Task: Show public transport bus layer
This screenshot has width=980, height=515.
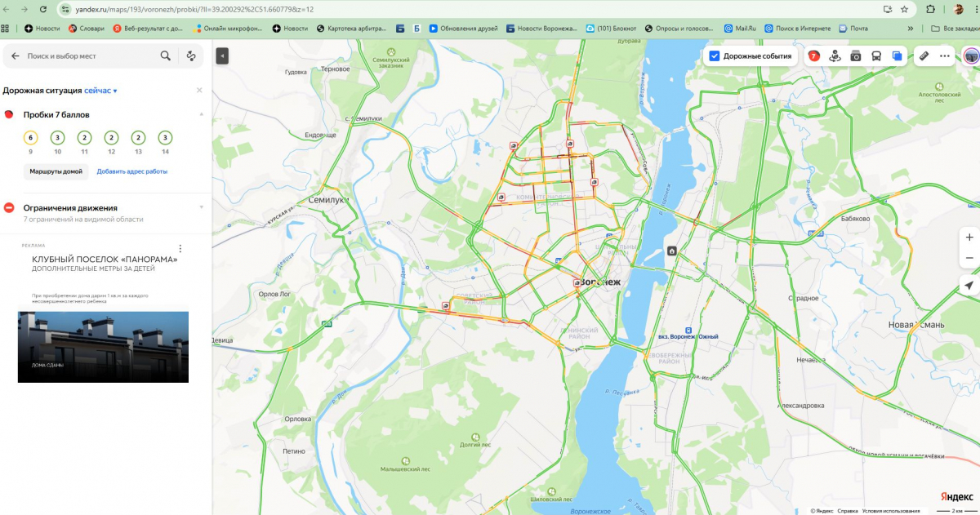Action: click(x=875, y=56)
